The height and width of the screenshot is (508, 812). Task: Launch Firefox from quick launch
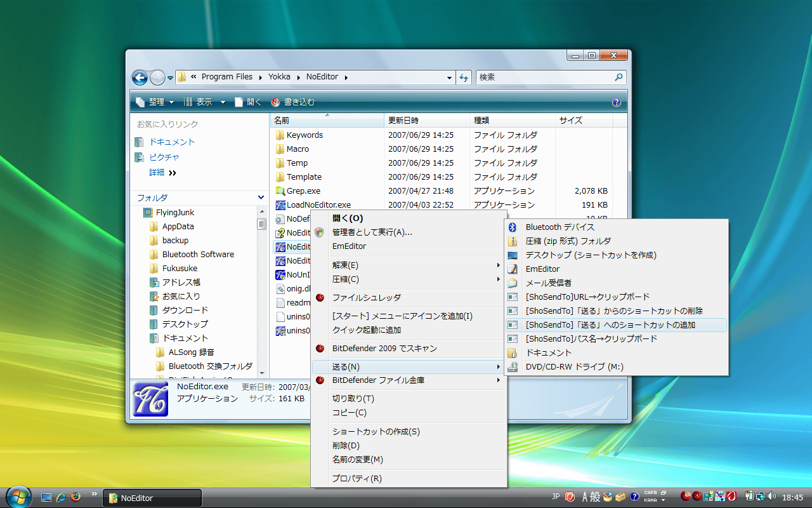(x=76, y=497)
